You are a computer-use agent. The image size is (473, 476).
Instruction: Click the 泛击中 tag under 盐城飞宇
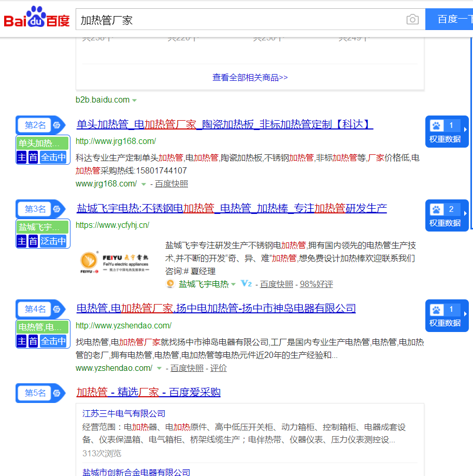[53, 241]
